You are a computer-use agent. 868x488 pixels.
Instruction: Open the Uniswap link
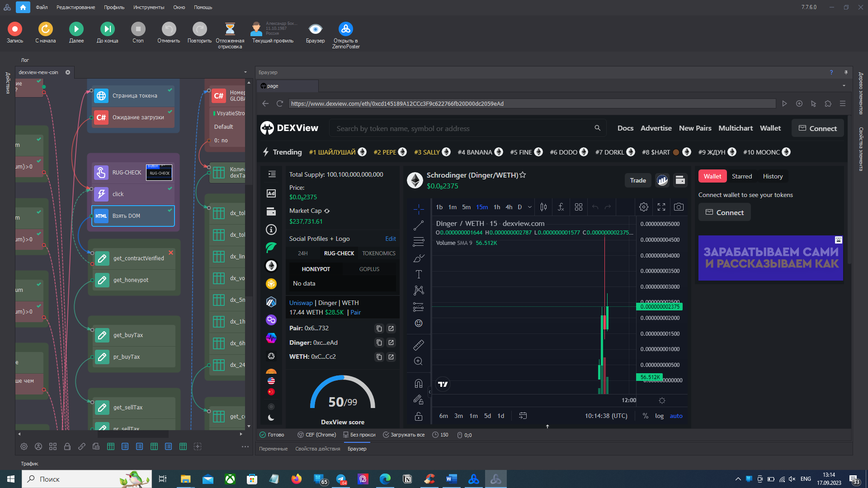pyautogui.click(x=301, y=303)
